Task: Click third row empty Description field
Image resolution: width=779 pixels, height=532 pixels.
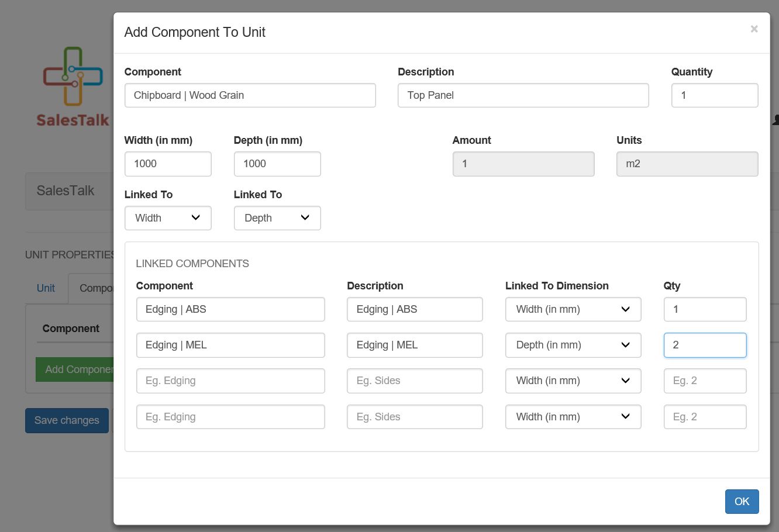Action: click(415, 381)
